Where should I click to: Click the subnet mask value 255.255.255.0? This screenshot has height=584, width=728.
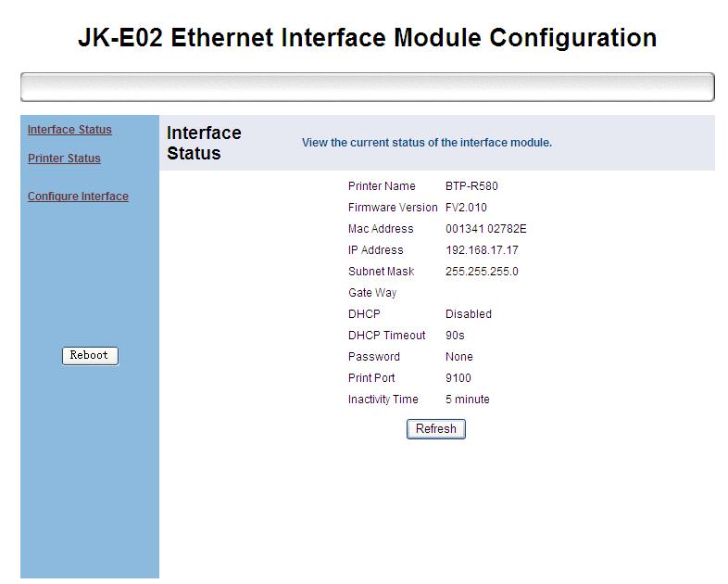[482, 272]
